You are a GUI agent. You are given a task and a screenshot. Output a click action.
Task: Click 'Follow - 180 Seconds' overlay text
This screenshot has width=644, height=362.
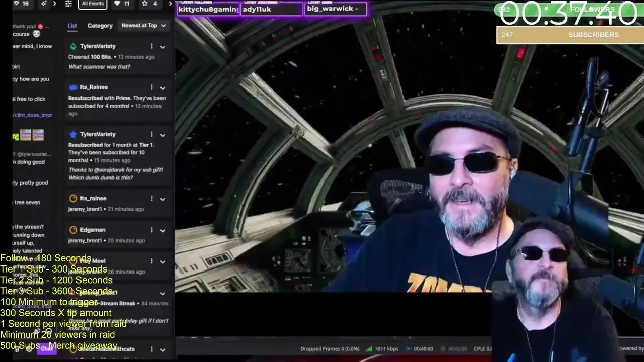click(46, 258)
